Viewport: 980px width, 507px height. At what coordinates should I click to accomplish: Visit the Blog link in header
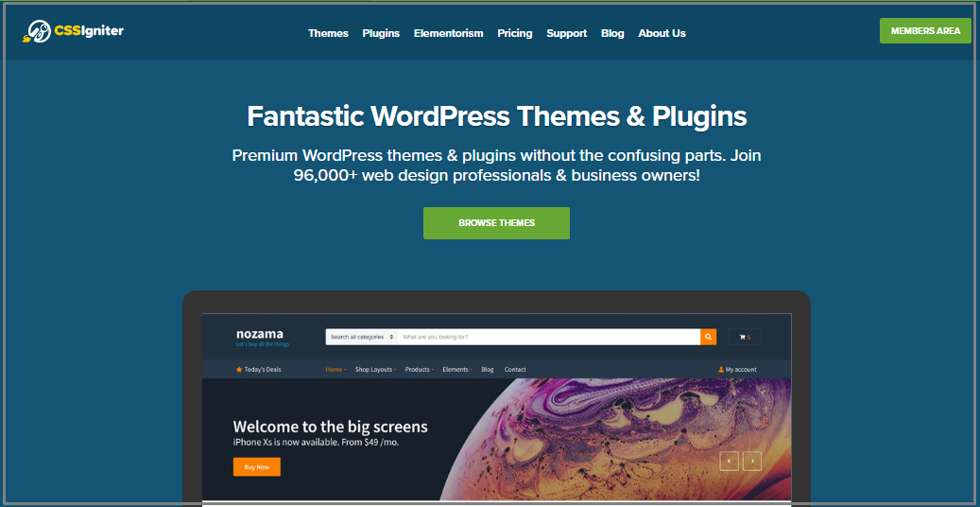pyautogui.click(x=612, y=33)
